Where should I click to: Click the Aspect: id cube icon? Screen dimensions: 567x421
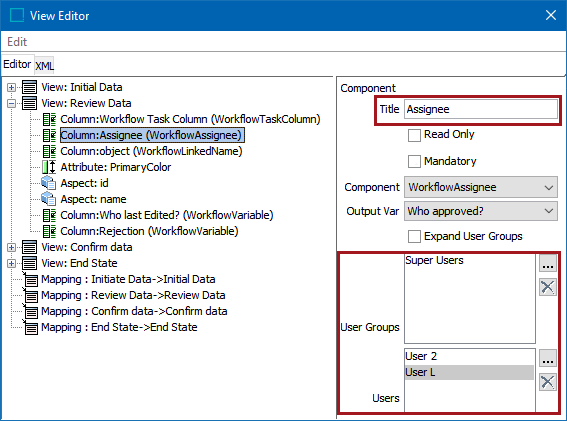coord(48,183)
